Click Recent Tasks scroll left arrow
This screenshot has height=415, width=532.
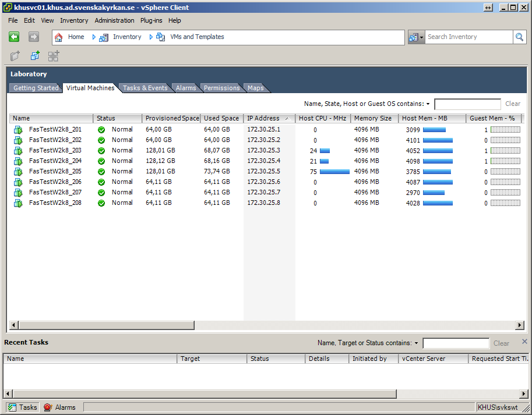pyautogui.click(x=8, y=394)
